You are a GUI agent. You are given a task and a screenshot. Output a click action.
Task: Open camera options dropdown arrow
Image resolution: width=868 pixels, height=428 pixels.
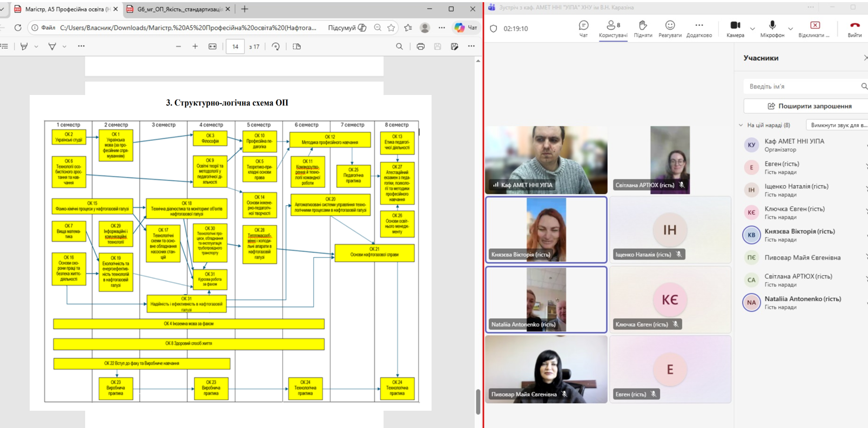(x=752, y=29)
